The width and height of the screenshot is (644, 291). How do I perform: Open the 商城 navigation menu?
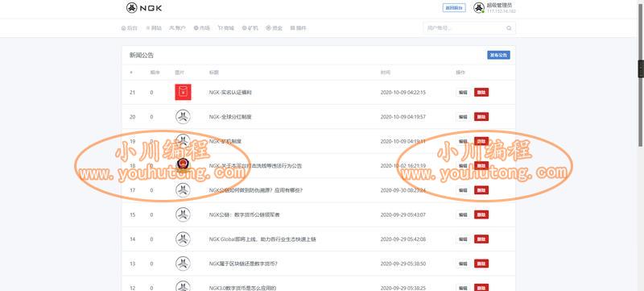point(226,28)
